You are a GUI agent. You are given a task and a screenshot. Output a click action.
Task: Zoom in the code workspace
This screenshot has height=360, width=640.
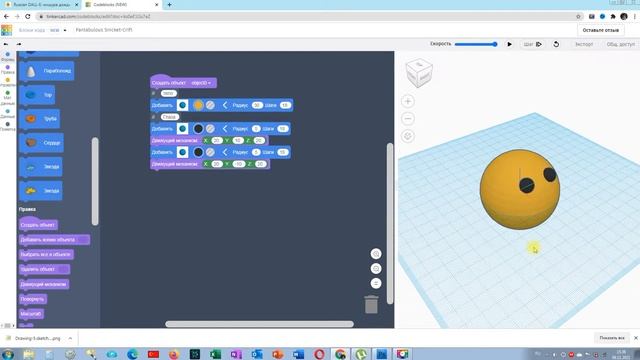pos(376,254)
